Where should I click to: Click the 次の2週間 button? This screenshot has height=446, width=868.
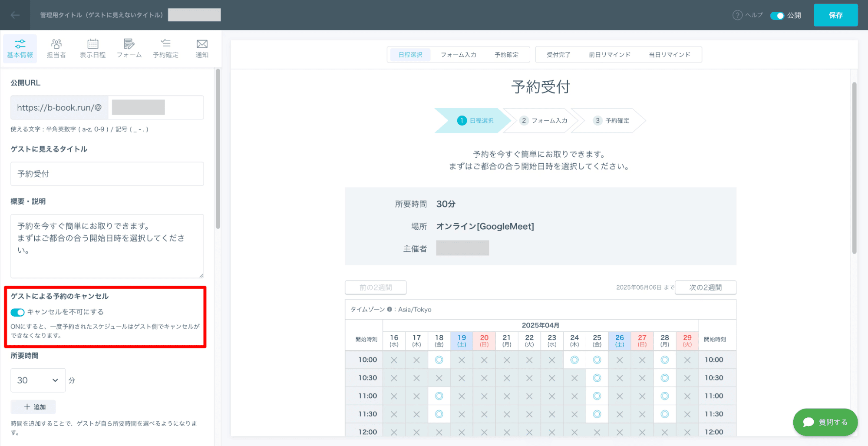(706, 287)
